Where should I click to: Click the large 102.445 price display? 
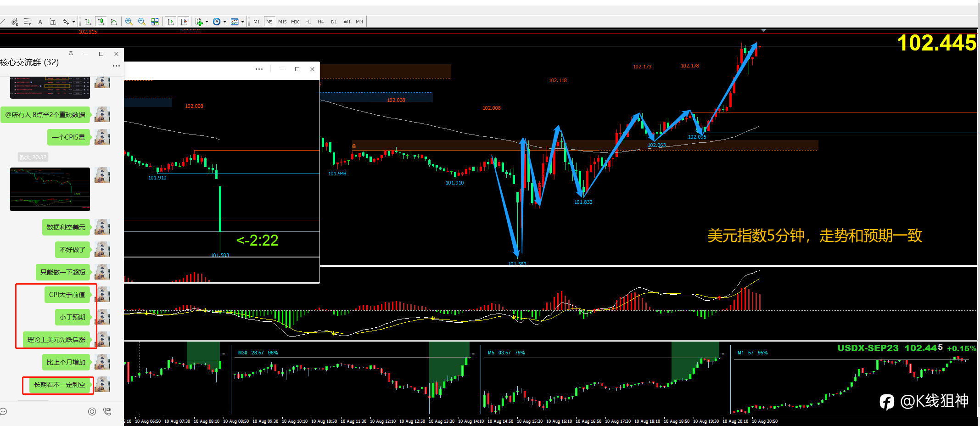(x=937, y=43)
